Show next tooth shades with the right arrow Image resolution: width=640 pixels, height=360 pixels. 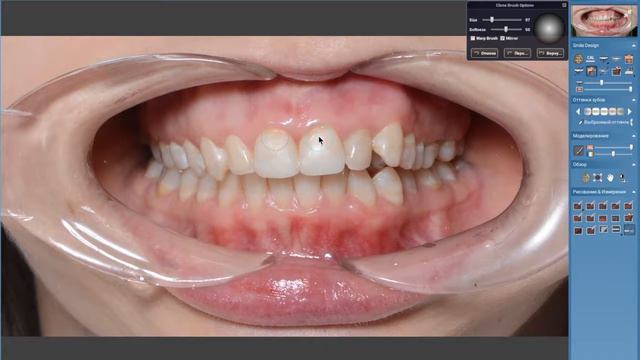(x=629, y=111)
